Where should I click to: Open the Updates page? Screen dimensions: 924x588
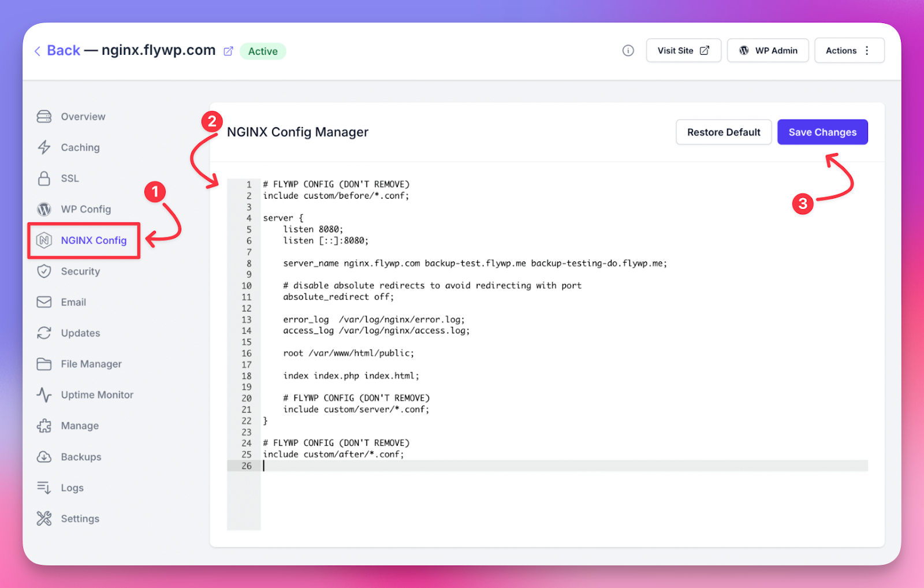(x=80, y=333)
